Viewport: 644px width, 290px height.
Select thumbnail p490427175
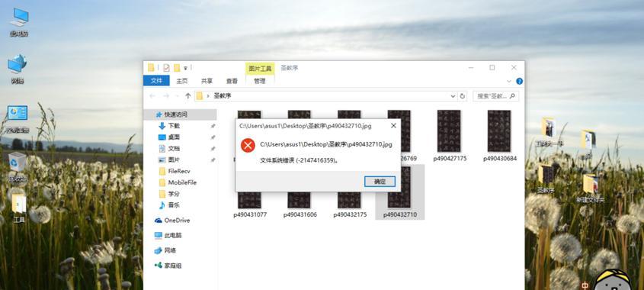point(450,136)
